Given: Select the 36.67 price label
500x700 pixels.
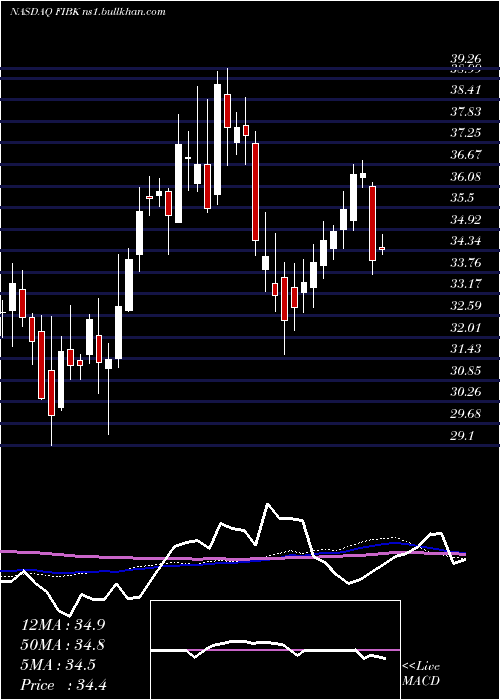Looking at the screenshot, I should pyautogui.click(x=465, y=154).
